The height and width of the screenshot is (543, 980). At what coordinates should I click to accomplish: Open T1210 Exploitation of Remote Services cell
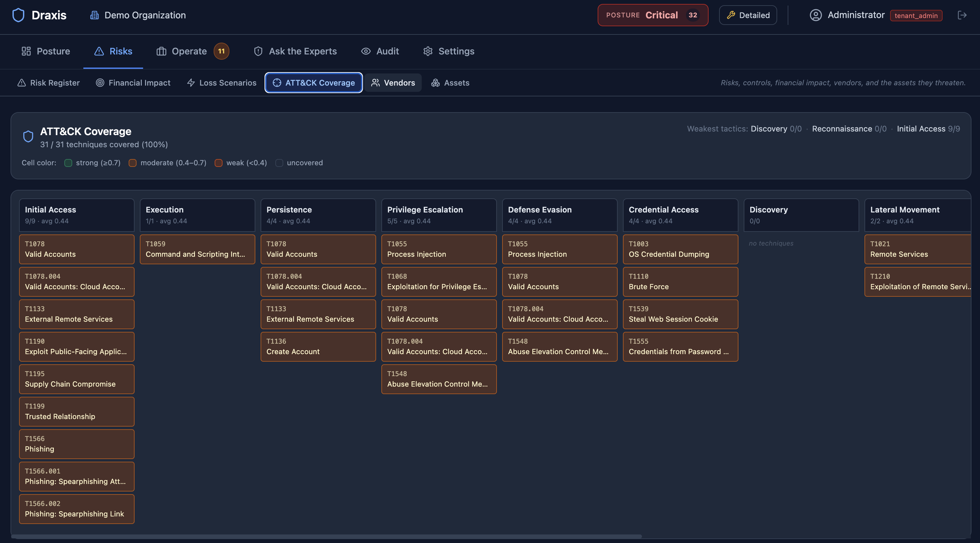918,282
